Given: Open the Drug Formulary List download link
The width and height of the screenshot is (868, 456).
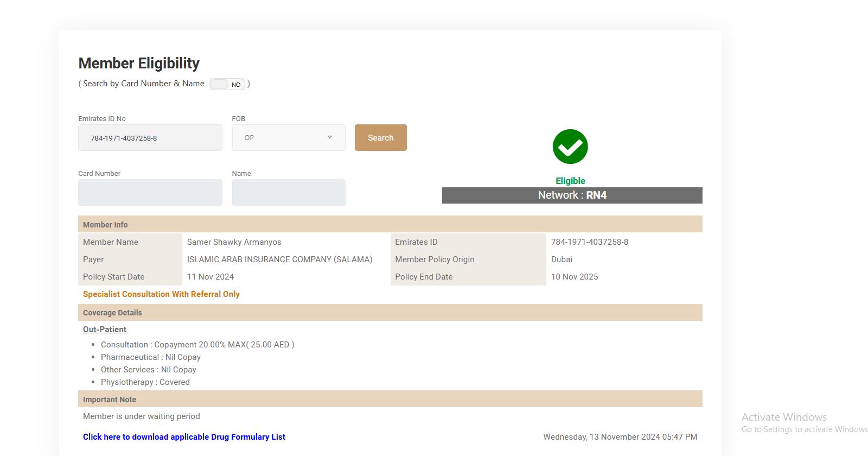Looking at the screenshot, I should click(x=184, y=437).
